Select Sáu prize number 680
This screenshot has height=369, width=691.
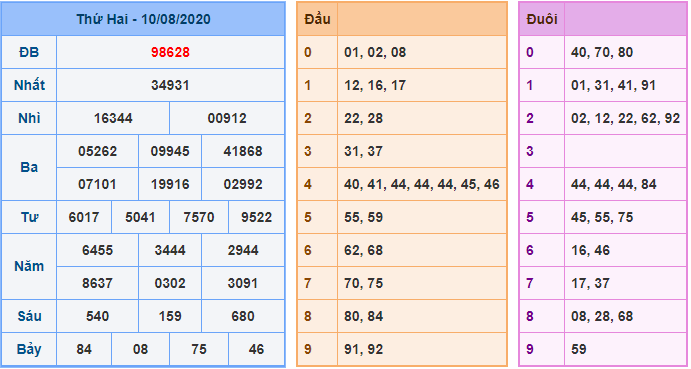[243, 316]
